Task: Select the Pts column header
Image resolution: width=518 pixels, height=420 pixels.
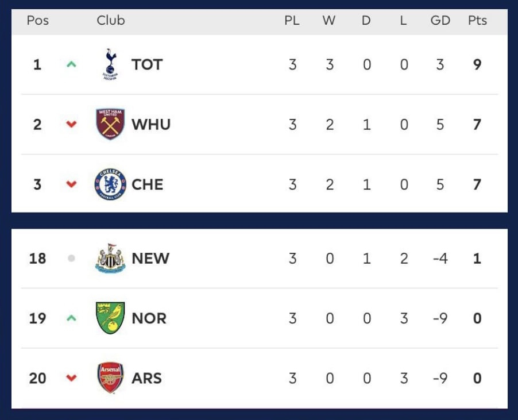Action: 477,21
